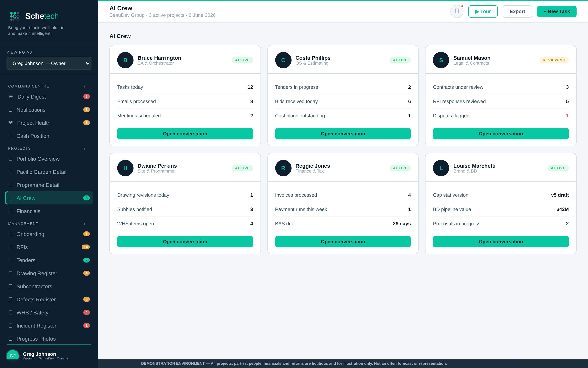The height and width of the screenshot is (368, 588).
Task: Click Bruce Harrington's ACTIVE status badge
Action: coord(242,60)
